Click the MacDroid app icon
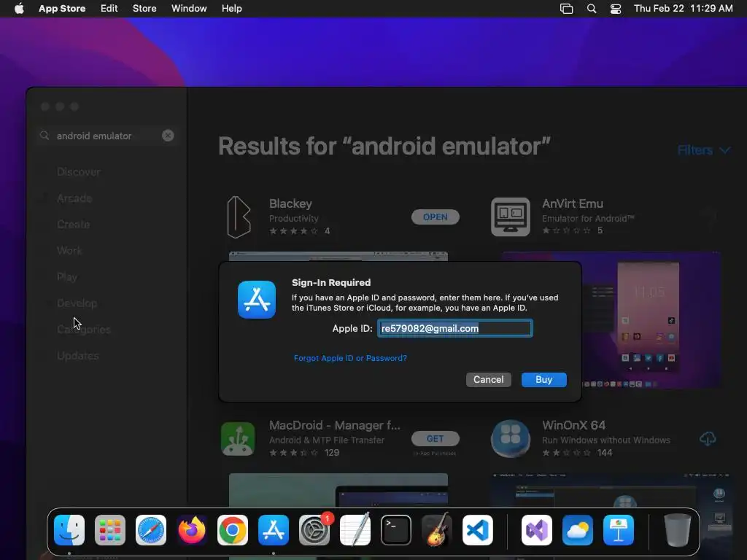Screen dimensions: 747x560 point(238,438)
